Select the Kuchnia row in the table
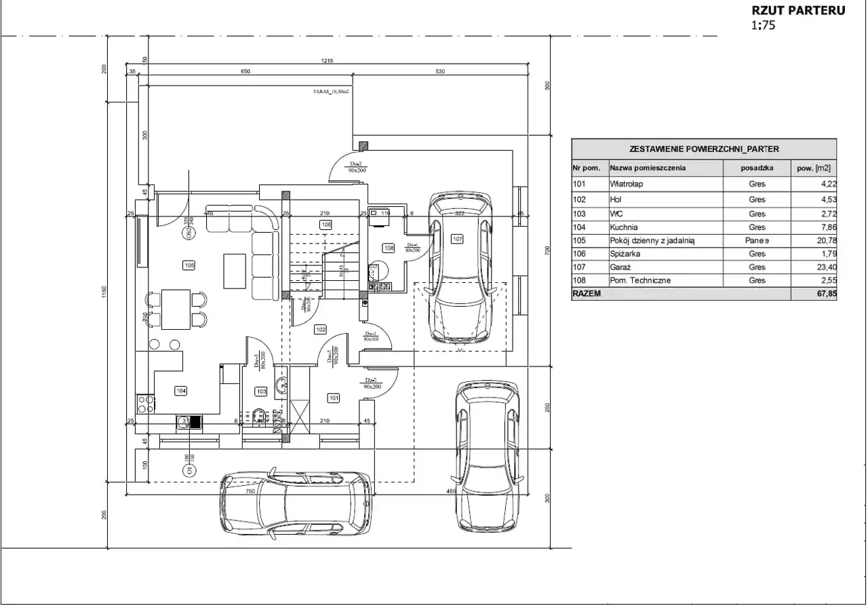Viewport: 868px width, 610px height. click(704, 227)
